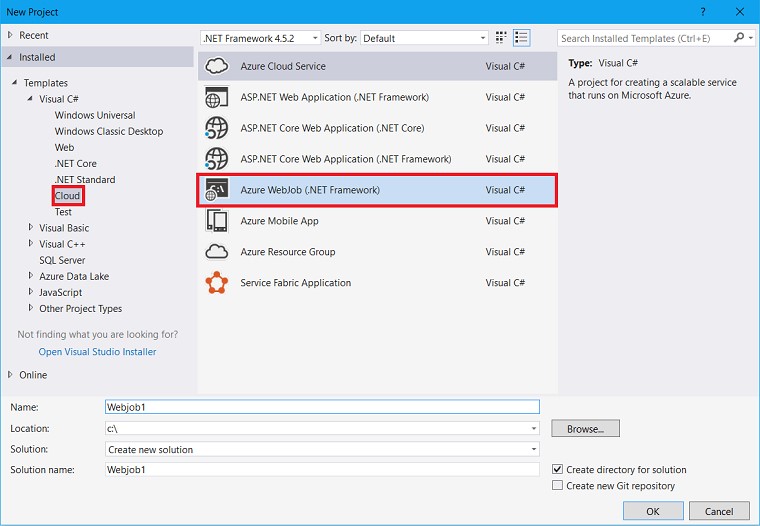
Task: Enable Create new Git repository checkbox
Action: pyautogui.click(x=558, y=486)
